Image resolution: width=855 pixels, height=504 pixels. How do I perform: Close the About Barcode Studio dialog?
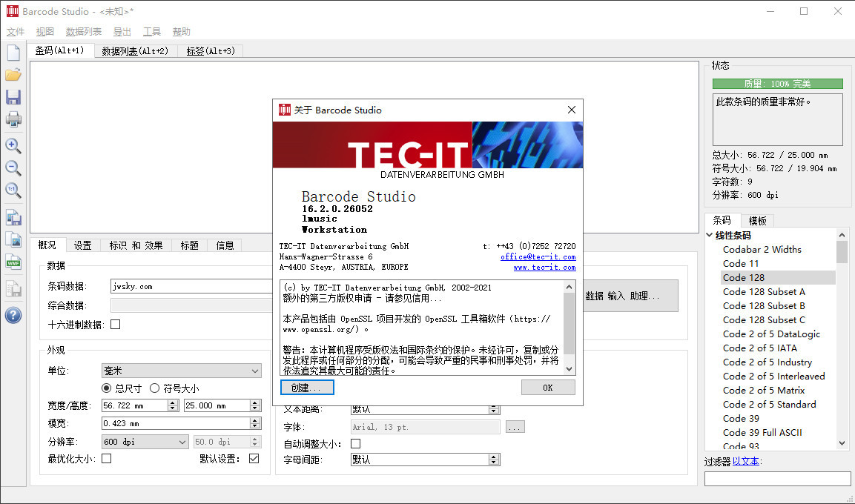pos(572,110)
